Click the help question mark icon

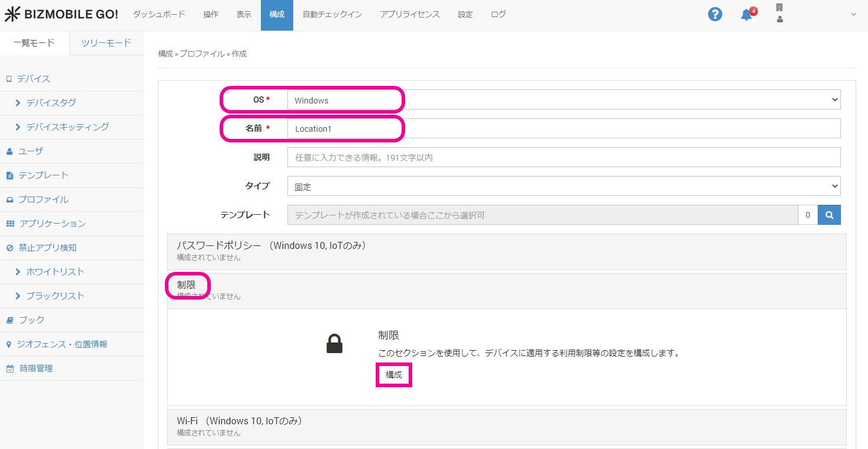pyautogui.click(x=715, y=15)
